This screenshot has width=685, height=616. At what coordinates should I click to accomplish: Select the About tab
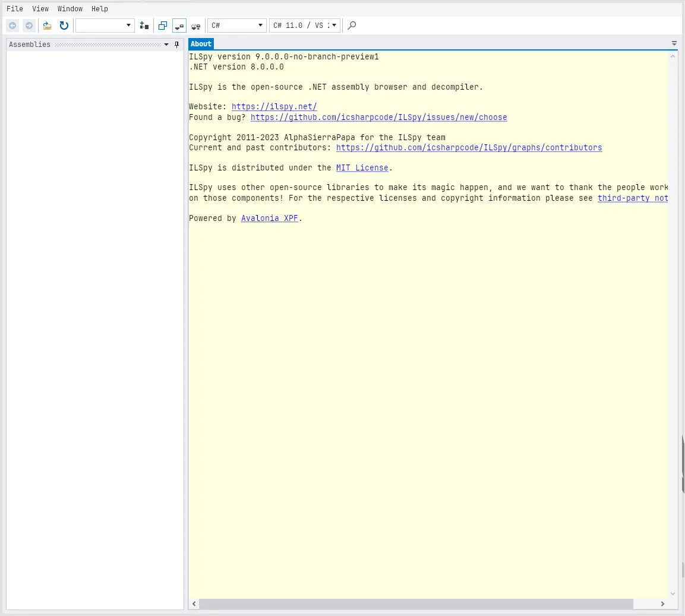click(x=201, y=44)
